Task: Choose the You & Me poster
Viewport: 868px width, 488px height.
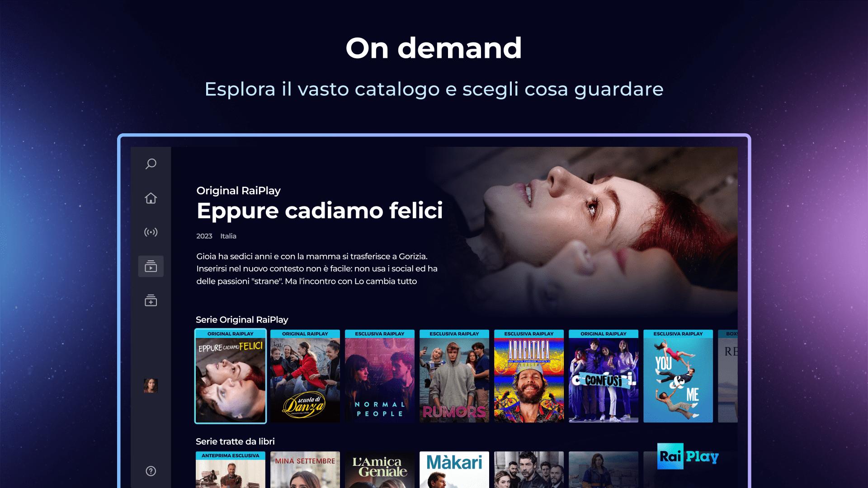Action: pyautogui.click(x=678, y=376)
